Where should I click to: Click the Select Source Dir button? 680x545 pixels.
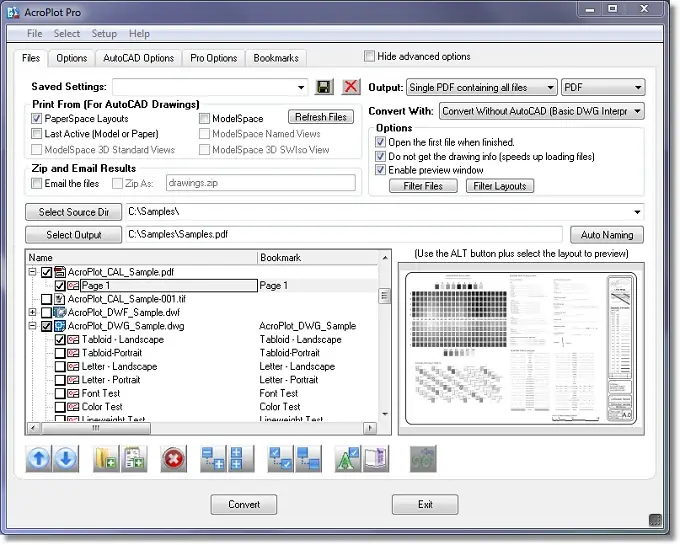tap(74, 212)
